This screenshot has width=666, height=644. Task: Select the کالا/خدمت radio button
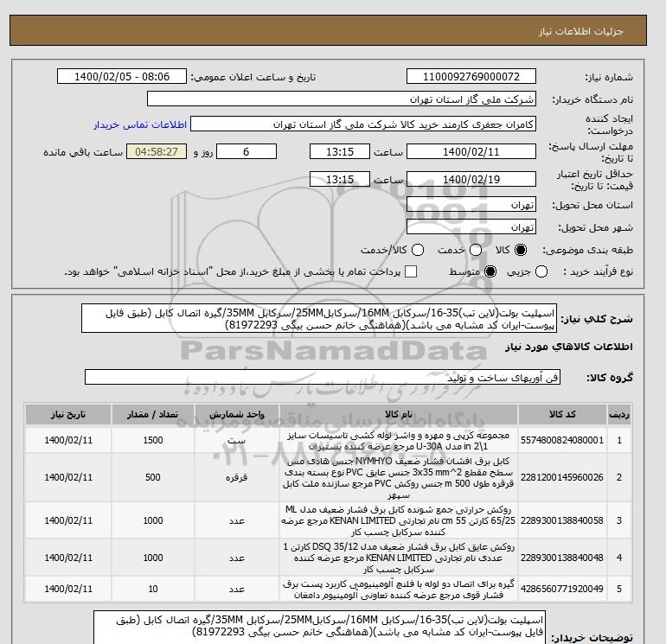(x=418, y=250)
